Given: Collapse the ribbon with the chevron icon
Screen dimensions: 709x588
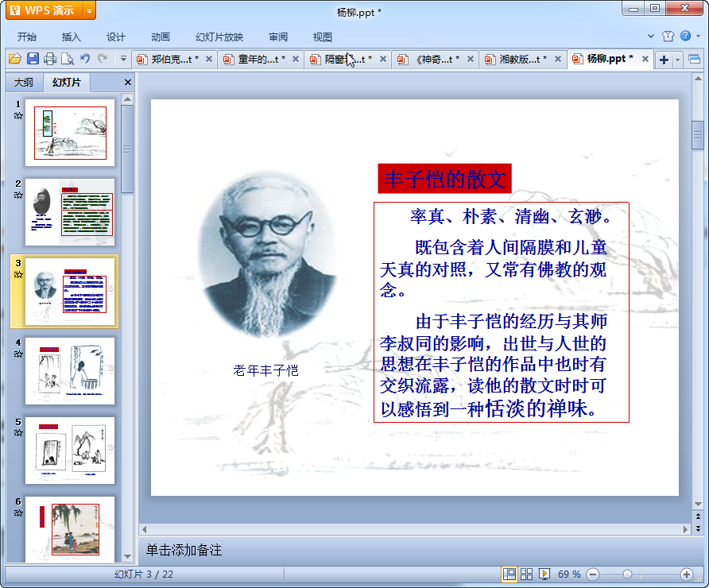Looking at the screenshot, I should pyautogui.click(x=651, y=37).
